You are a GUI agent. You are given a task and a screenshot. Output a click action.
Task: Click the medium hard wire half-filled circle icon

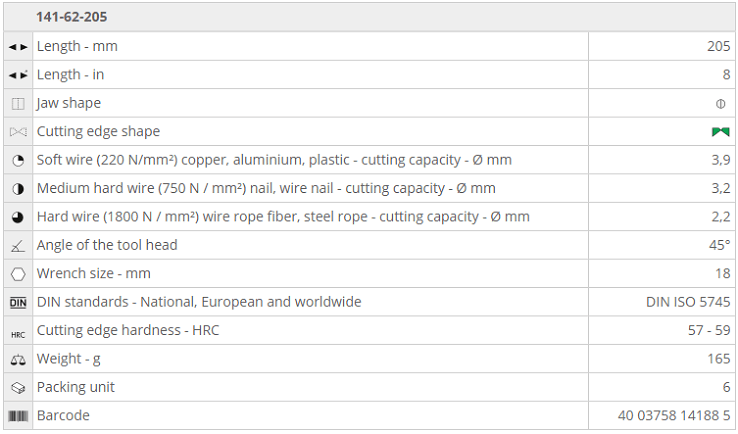point(18,188)
